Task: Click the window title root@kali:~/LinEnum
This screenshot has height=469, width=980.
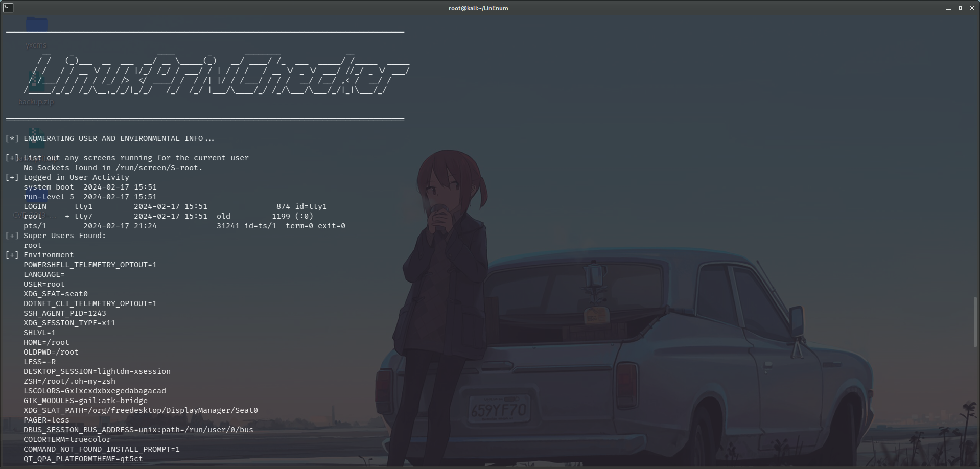Action: [478, 8]
